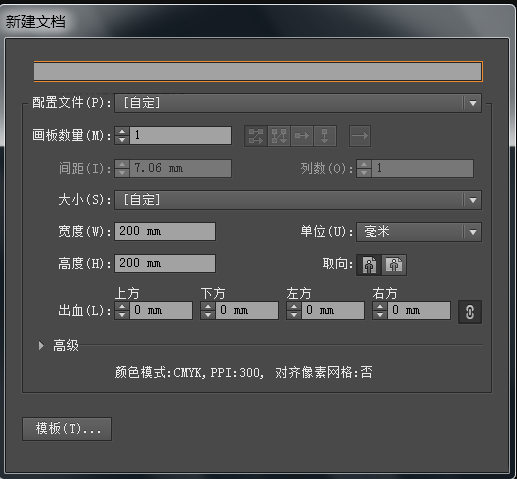Decrease the 画板数量 artboard count stepper
This screenshot has width=517, height=479.
click(x=122, y=140)
